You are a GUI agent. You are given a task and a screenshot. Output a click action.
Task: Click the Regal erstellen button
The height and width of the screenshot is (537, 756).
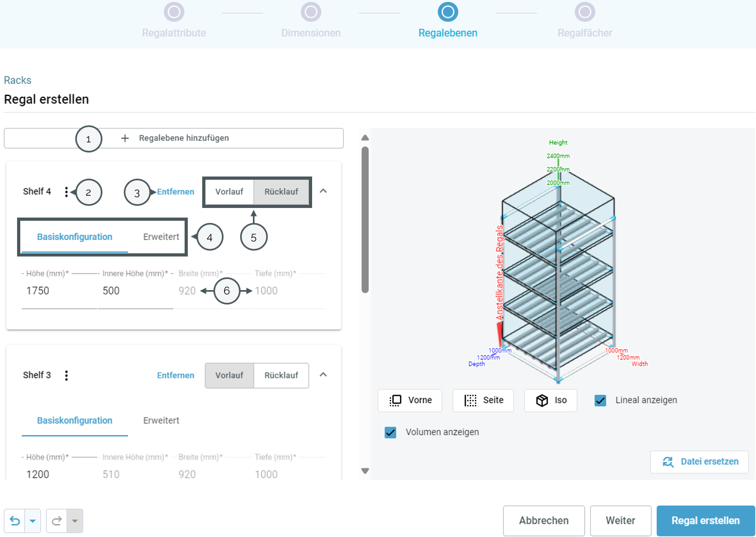(x=705, y=521)
